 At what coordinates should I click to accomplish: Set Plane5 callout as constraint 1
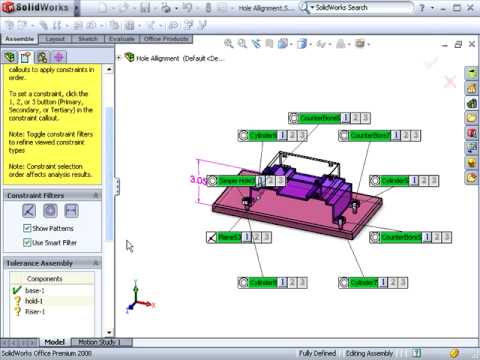click(247, 237)
